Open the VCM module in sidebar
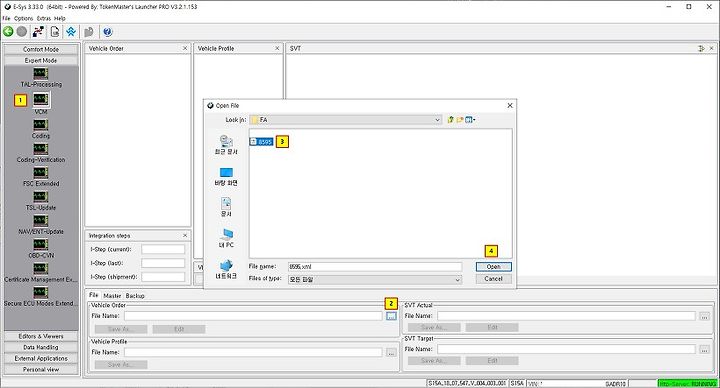This screenshot has width=720, height=388. (x=41, y=103)
